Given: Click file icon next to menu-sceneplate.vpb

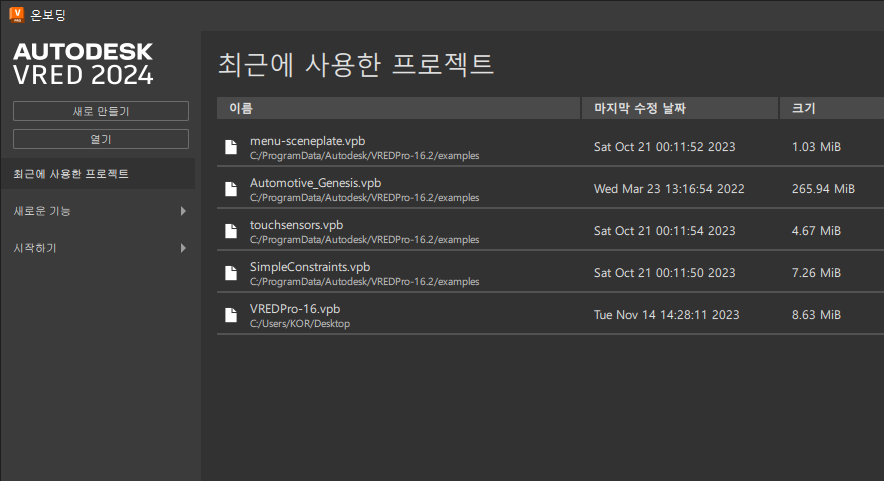Looking at the screenshot, I should pos(231,147).
